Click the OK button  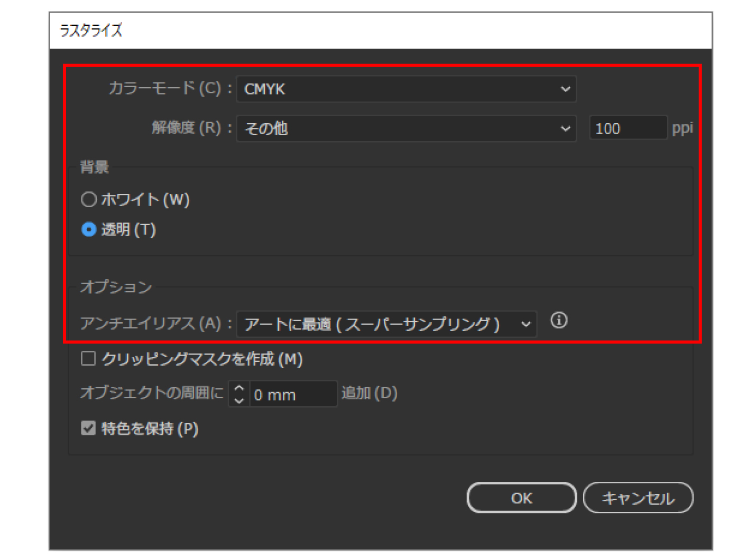click(521, 498)
